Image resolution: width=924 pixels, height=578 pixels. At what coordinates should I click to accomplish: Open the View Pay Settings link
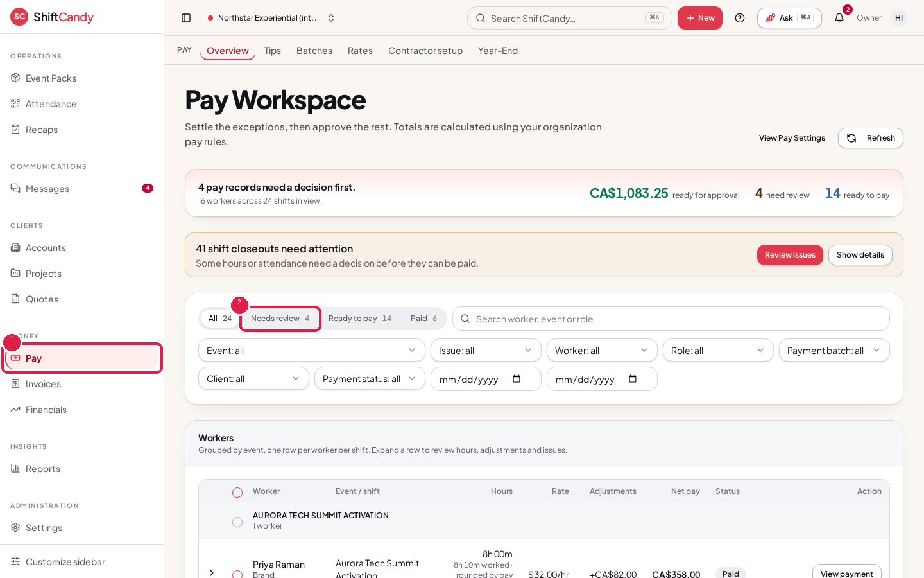pyautogui.click(x=792, y=138)
